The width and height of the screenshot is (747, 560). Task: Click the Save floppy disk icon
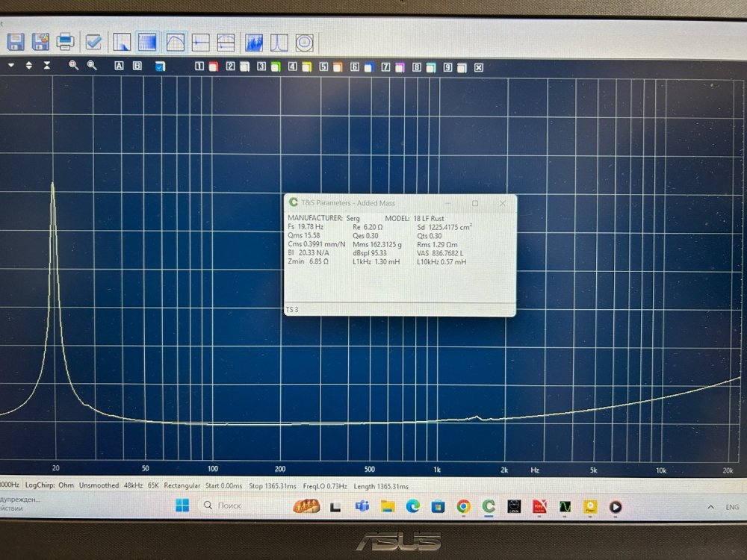tap(15, 40)
